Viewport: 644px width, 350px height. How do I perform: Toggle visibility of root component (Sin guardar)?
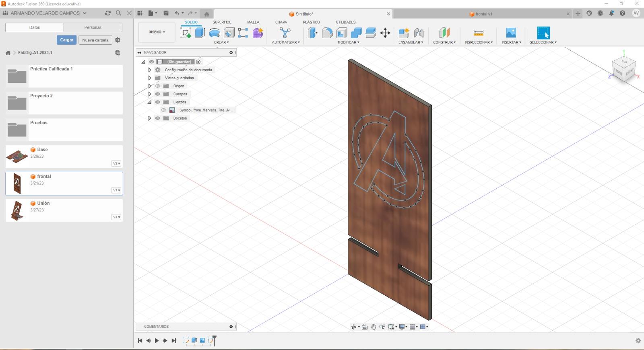point(151,62)
